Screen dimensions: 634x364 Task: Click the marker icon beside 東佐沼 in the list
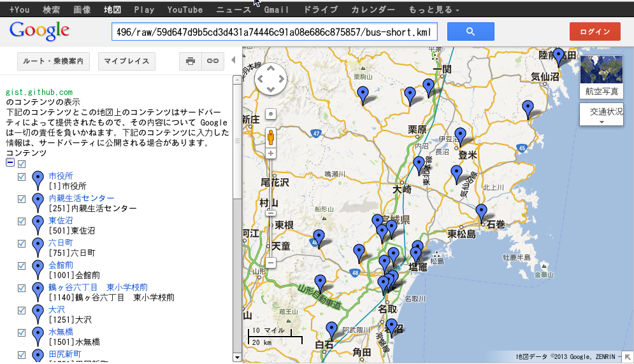click(38, 225)
